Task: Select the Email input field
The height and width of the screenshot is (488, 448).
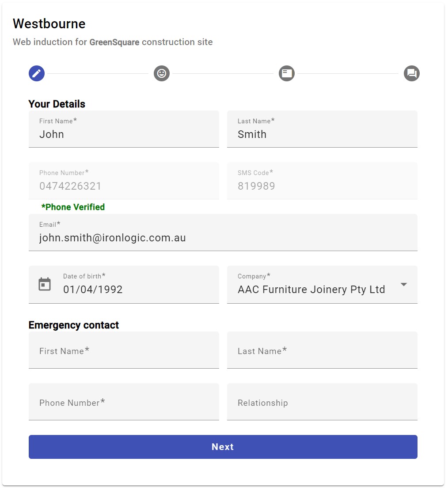Action: 223,238
